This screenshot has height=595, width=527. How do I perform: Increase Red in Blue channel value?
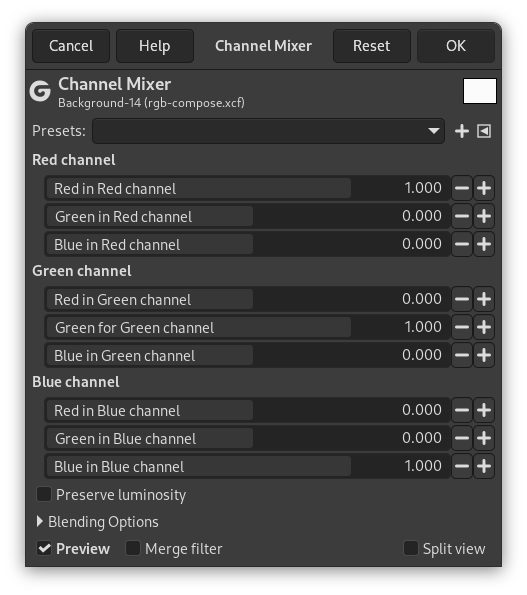pos(484,410)
